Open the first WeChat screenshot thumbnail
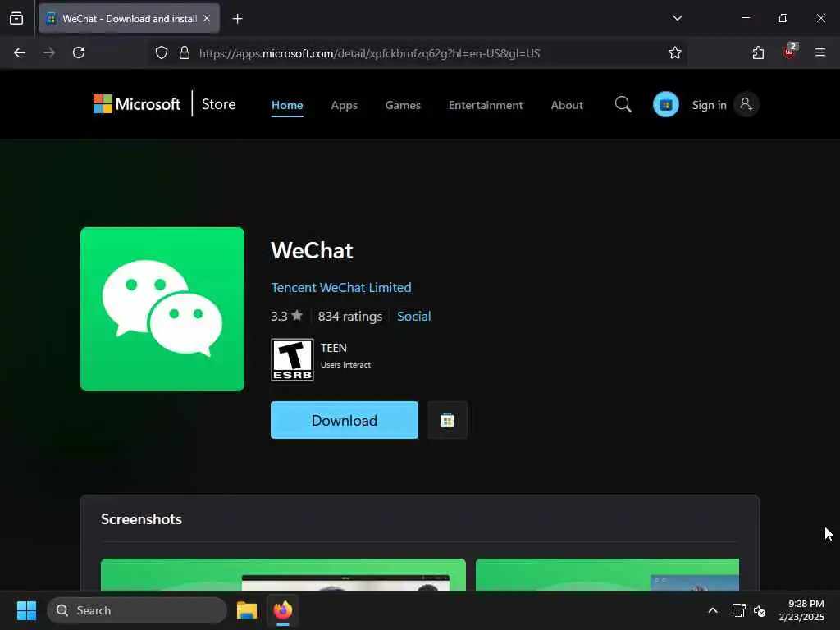Image resolution: width=840 pixels, height=630 pixels. [283, 574]
